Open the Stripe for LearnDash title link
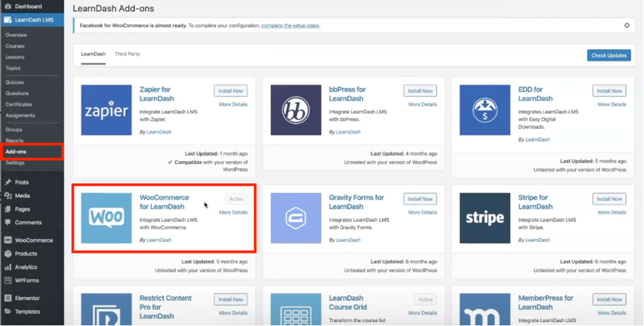Viewport: 644px width, 326px height. (x=535, y=202)
